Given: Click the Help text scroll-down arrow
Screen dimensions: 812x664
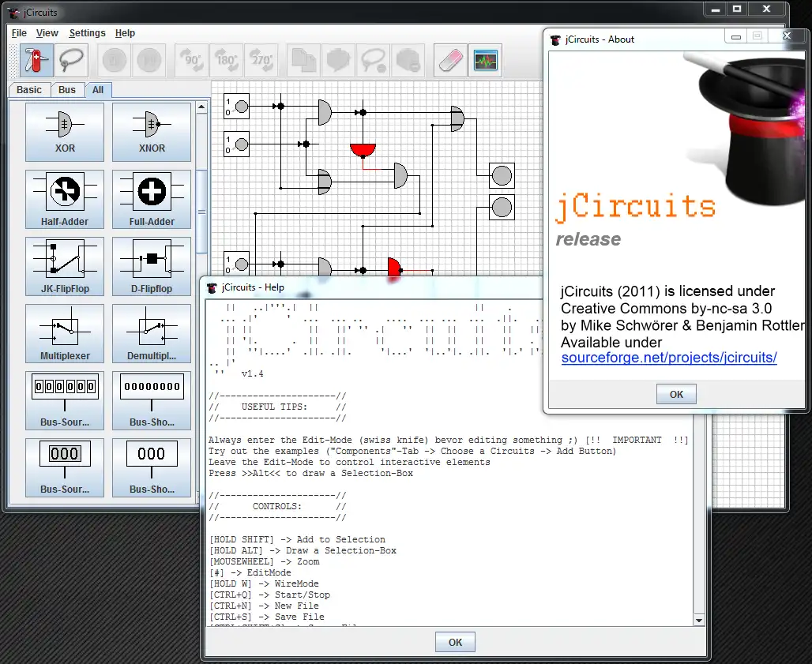Looking at the screenshot, I should click(x=699, y=620).
